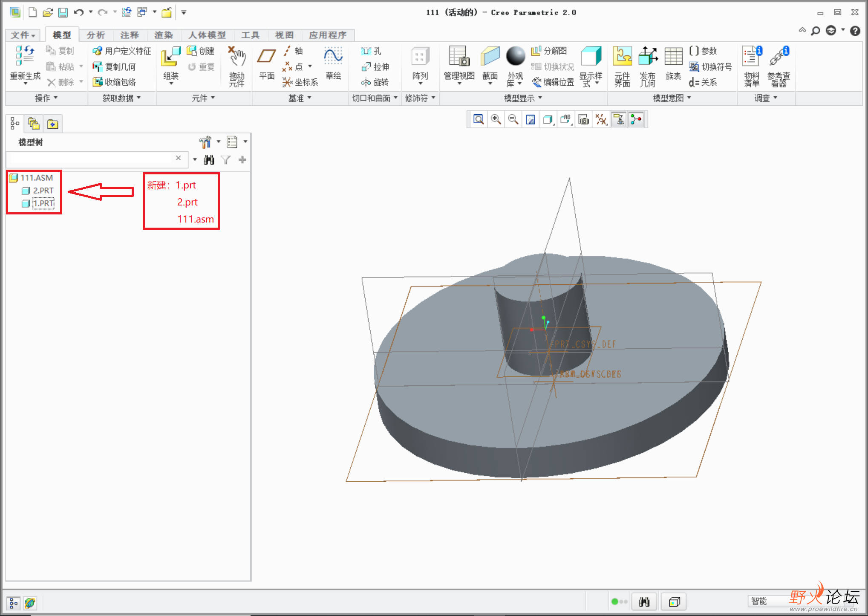Expand the Model Display (模型显示) group dropdown
Screen dimensions: 868x616
pyautogui.click(x=523, y=98)
